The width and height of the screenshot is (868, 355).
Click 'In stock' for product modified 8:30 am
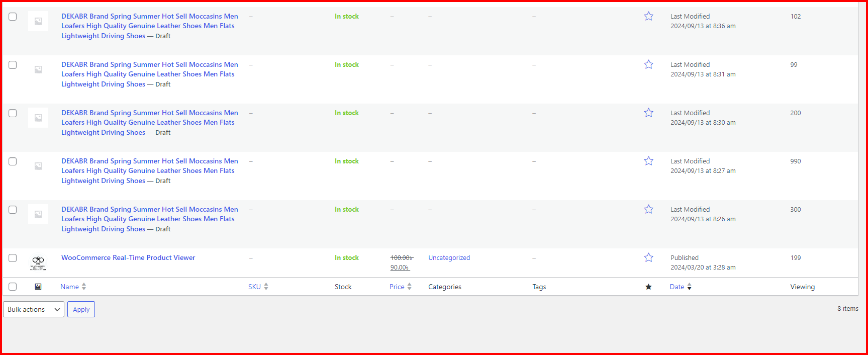tap(347, 113)
